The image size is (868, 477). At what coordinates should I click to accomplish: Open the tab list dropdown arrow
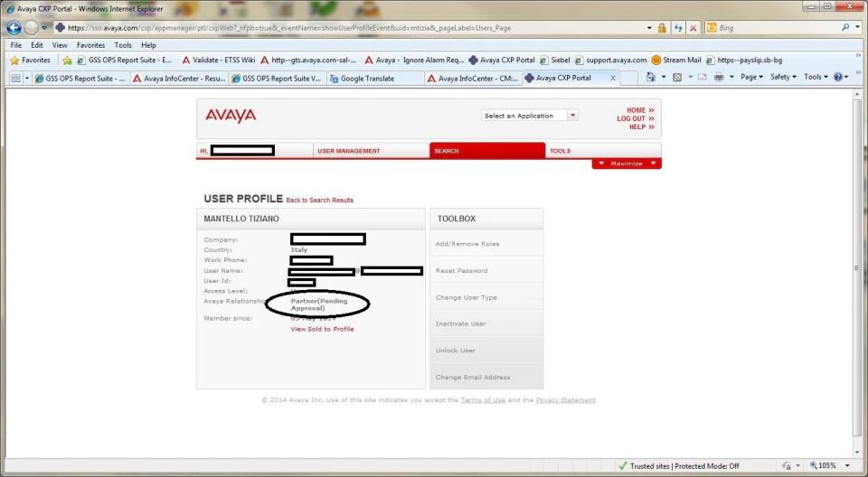click(x=26, y=78)
